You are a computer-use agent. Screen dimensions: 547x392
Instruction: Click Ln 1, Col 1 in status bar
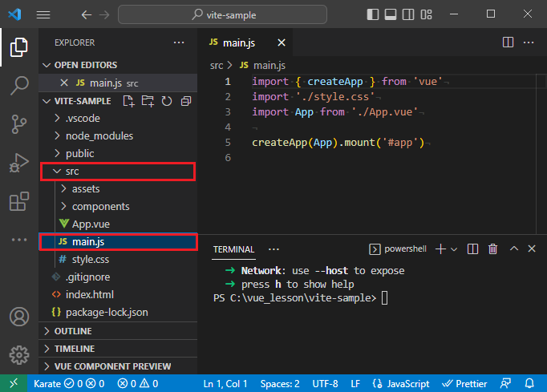click(x=225, y=384)
